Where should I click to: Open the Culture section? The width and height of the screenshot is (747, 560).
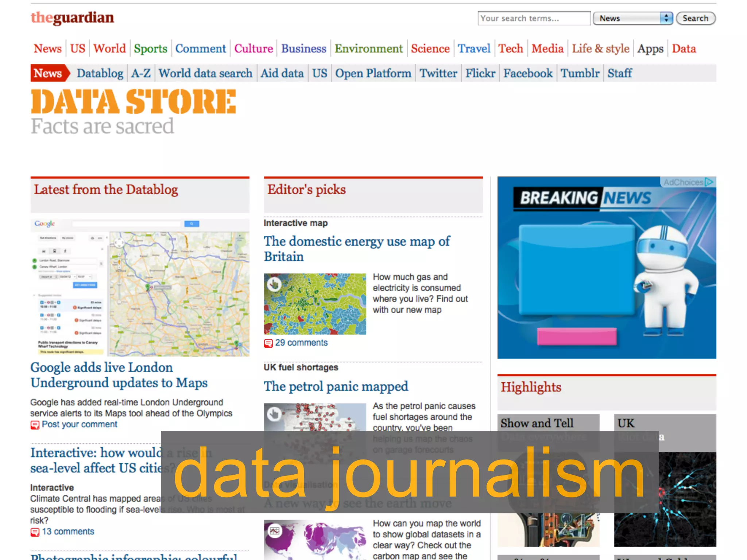253,48
